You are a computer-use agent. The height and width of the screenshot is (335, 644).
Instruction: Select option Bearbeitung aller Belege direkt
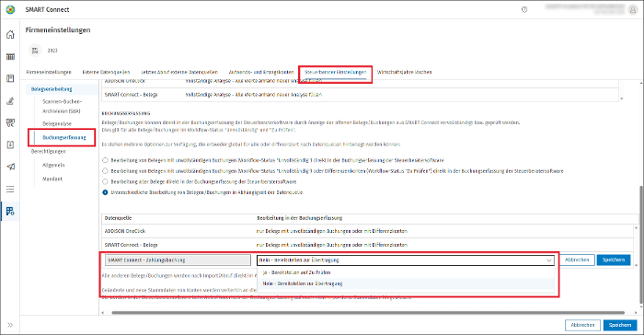(105, 181)
